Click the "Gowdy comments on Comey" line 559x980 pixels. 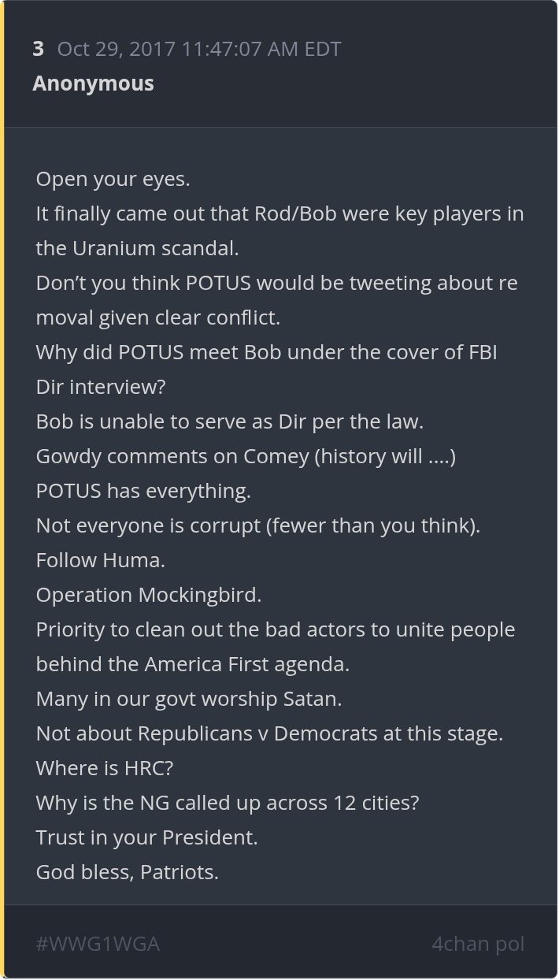point(246,457)
